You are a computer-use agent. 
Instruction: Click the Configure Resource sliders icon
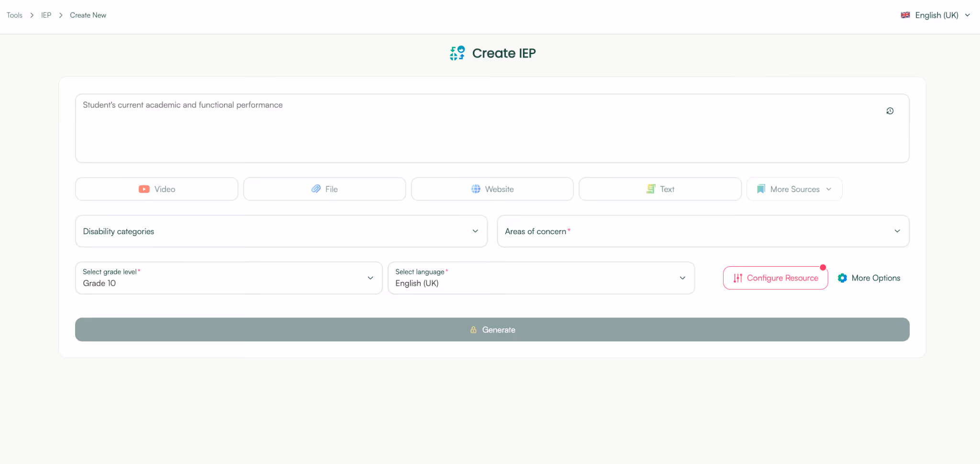click(x=737, y=278)
